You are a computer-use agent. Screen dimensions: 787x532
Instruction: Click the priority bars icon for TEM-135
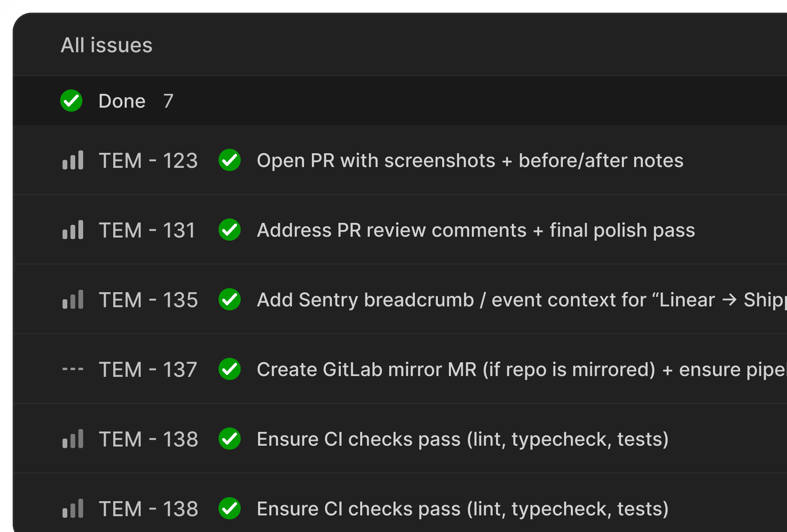[73, 300]
